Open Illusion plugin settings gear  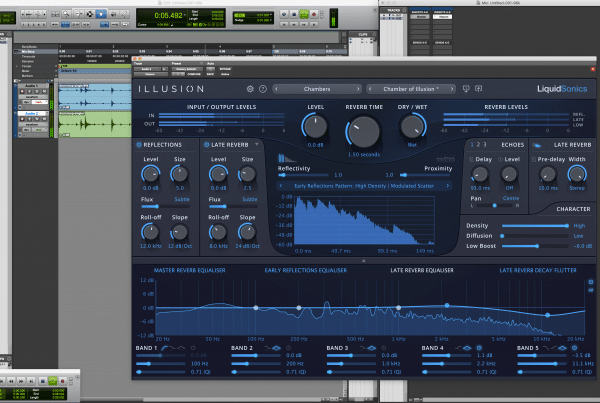[x=250, y=89]
